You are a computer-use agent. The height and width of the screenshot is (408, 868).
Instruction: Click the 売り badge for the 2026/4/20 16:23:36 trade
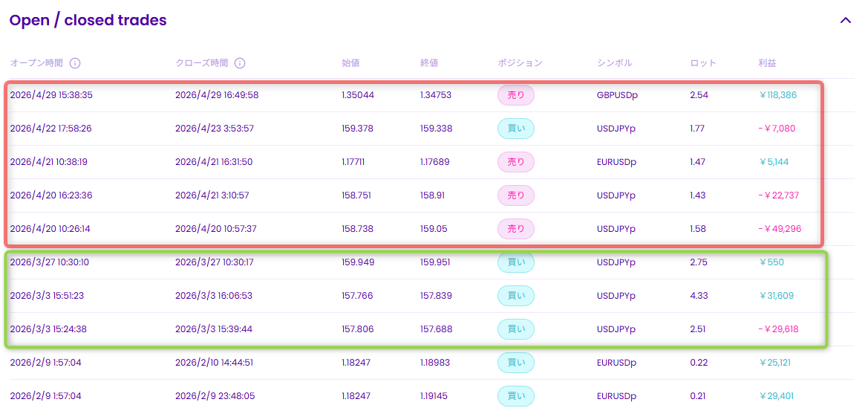click(516, 195)
